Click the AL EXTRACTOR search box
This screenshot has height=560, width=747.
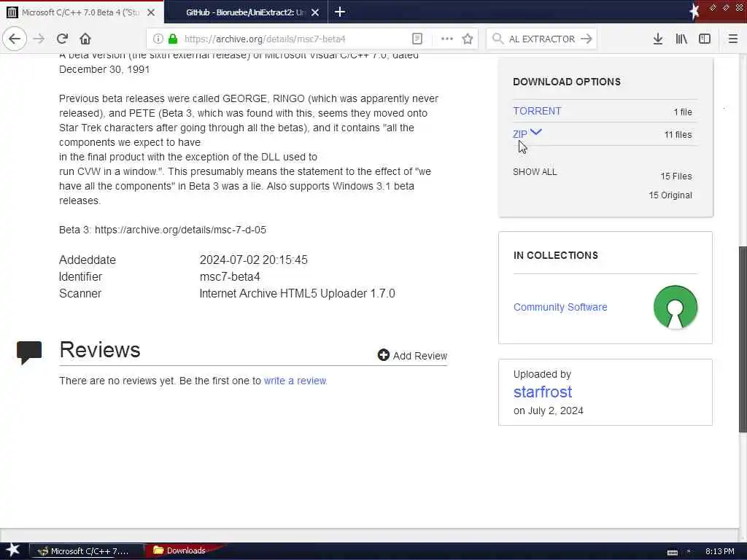coord(542,39)
